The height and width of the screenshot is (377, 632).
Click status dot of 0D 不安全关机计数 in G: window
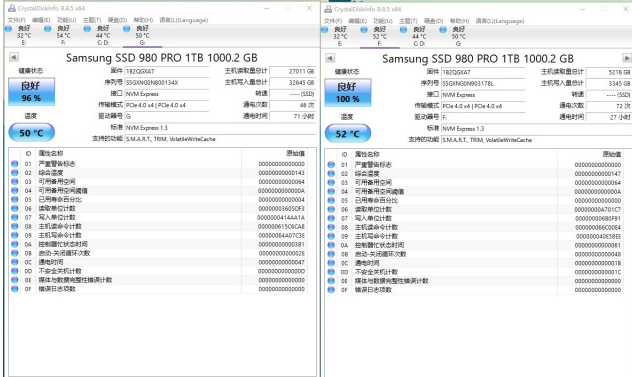[x=15, y=271]
